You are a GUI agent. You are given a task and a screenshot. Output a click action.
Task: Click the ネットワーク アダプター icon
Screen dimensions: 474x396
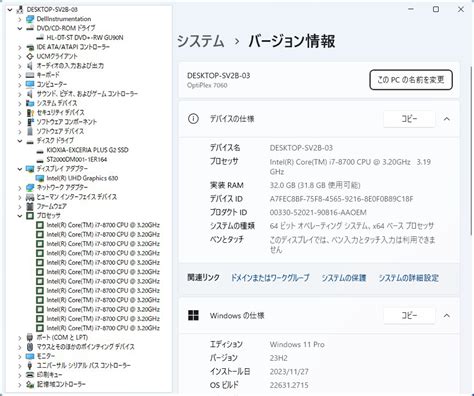[x=30, y=188]
